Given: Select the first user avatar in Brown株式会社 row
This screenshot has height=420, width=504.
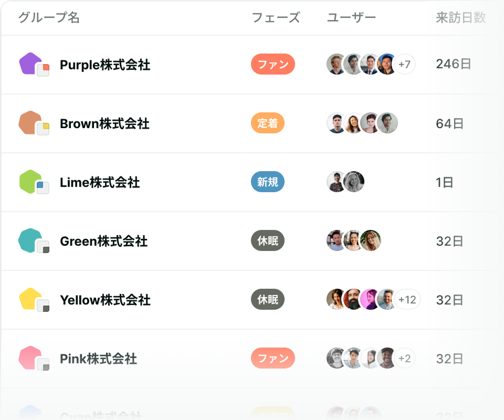Looking at the screenshot, I should 337,123.
